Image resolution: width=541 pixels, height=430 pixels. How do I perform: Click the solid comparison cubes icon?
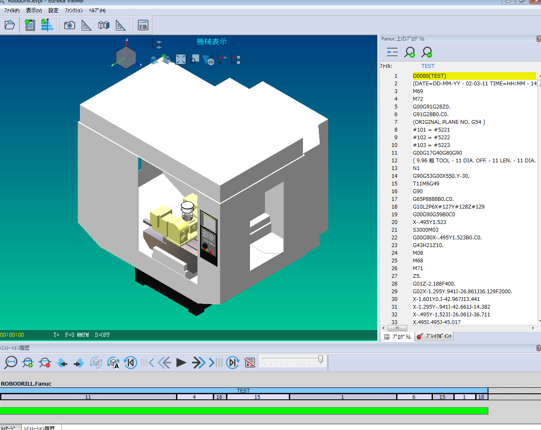pos(104,25)
